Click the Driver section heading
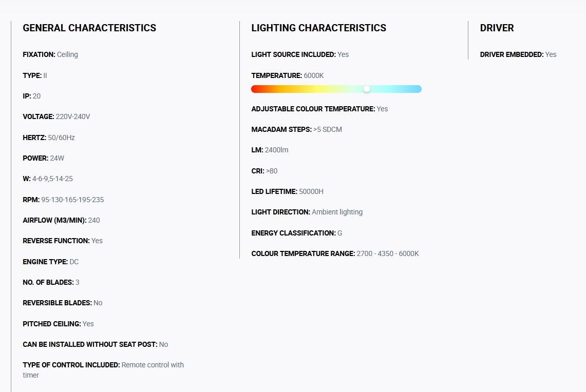The image size is (586, 392). point(497,28)
